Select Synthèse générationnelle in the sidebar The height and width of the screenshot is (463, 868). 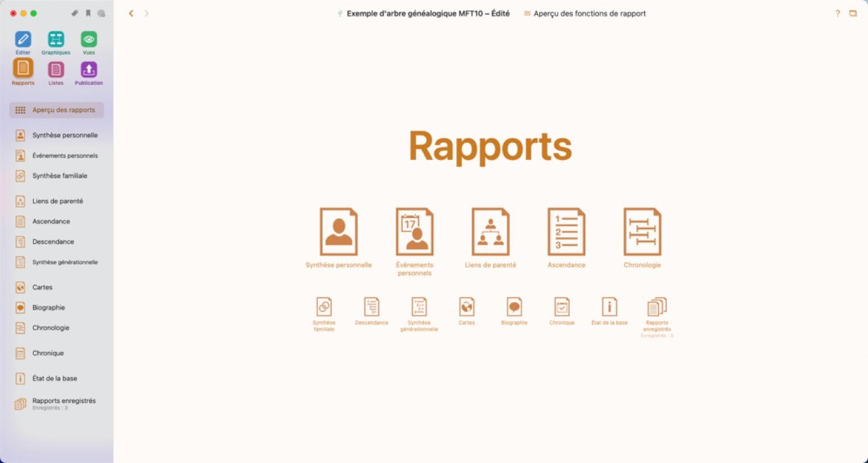point(57,262)
